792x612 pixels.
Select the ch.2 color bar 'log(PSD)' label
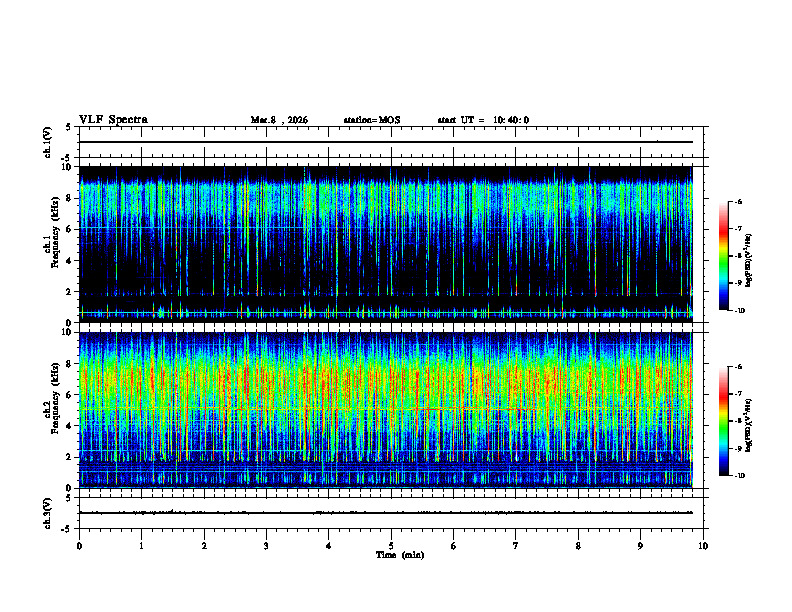tap(749, 425)
